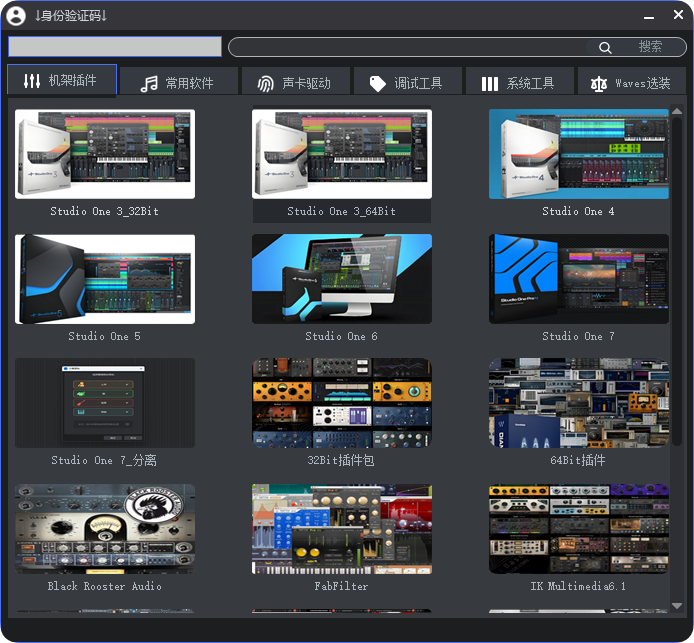Image resolution: width=694 pixels, height=643 pixels.
Task: Open the 64Bit插件 thumbnail
Action: 579,403
